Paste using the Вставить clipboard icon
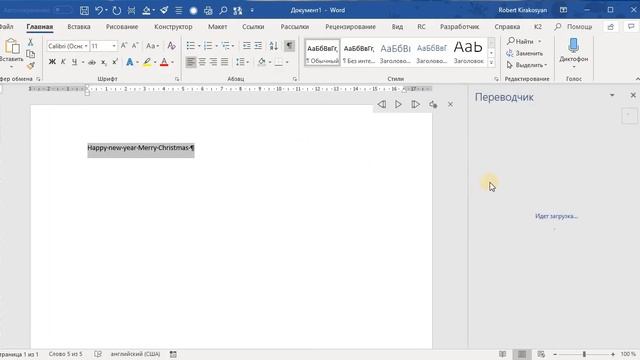 (12, 47)
